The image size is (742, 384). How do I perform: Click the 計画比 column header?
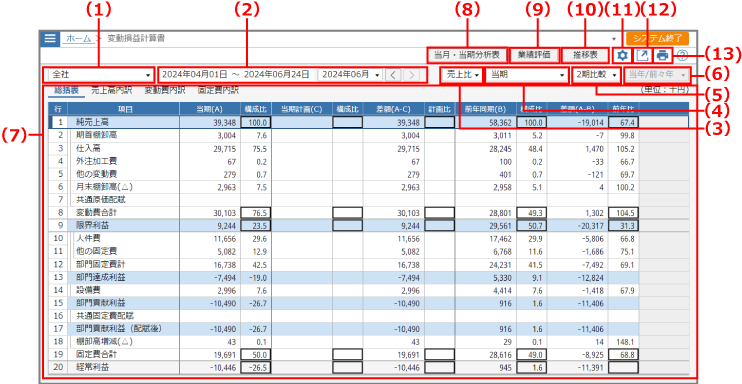click(440, 109)
